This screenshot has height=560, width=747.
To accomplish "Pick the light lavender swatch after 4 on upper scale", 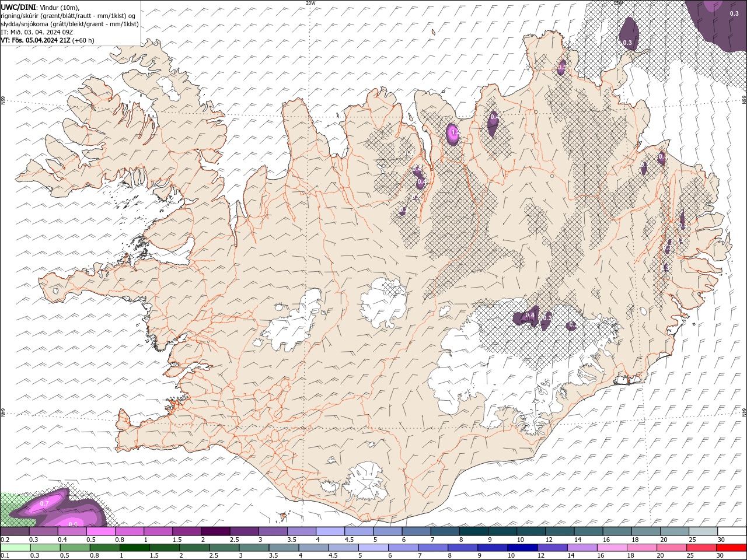I will click(x=330, y=531).
